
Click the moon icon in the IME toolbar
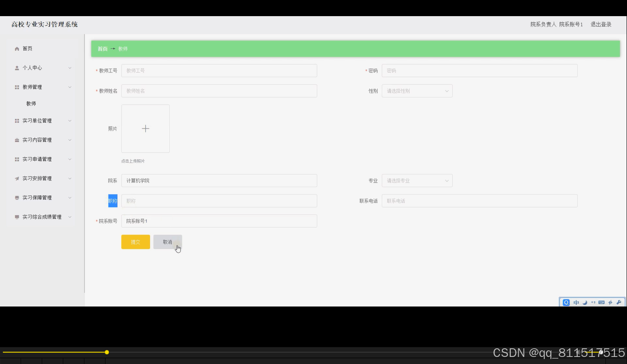(585, 302)
